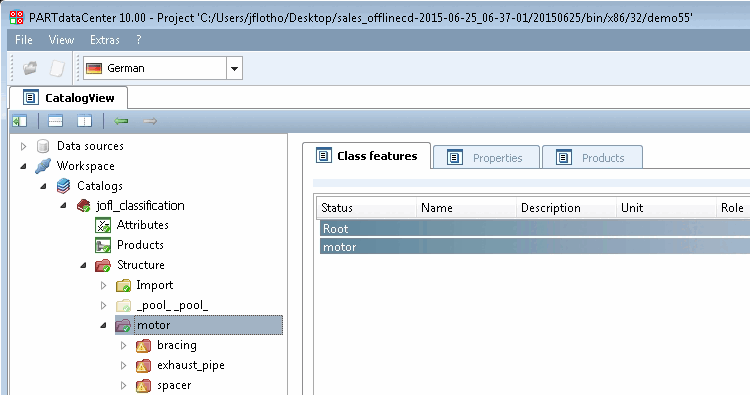The width and height of the screenshot is (750, 395).
Task: Open the Extras menu
Action: 105,40
